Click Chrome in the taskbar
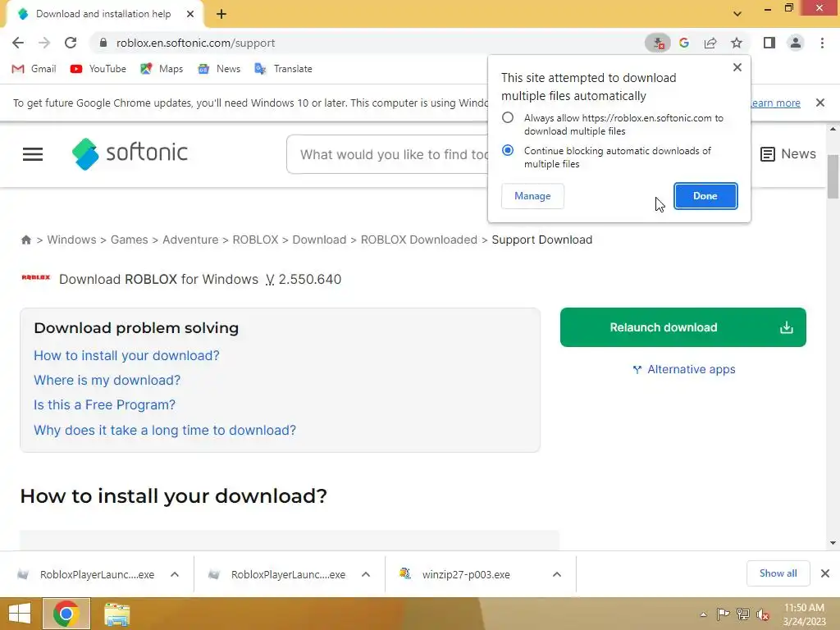Screen dimensions: 840x630 (x=66, y=614)
